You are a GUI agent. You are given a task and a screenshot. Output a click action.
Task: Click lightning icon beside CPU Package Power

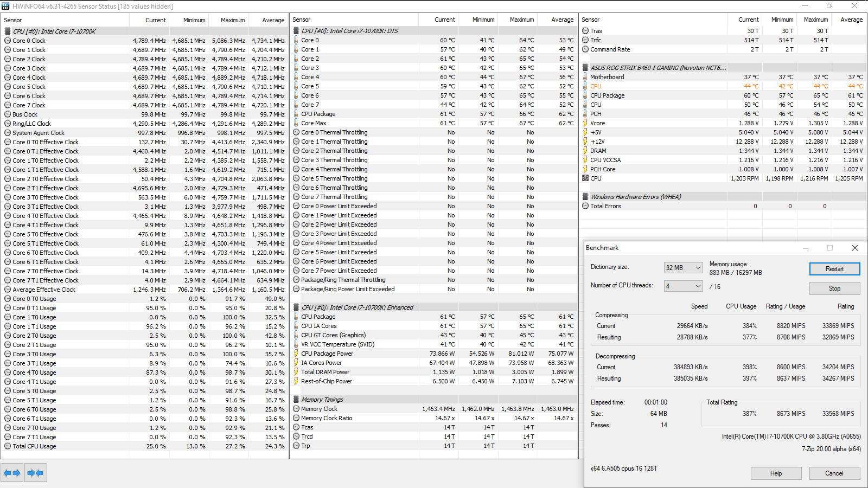pos(296,354)
